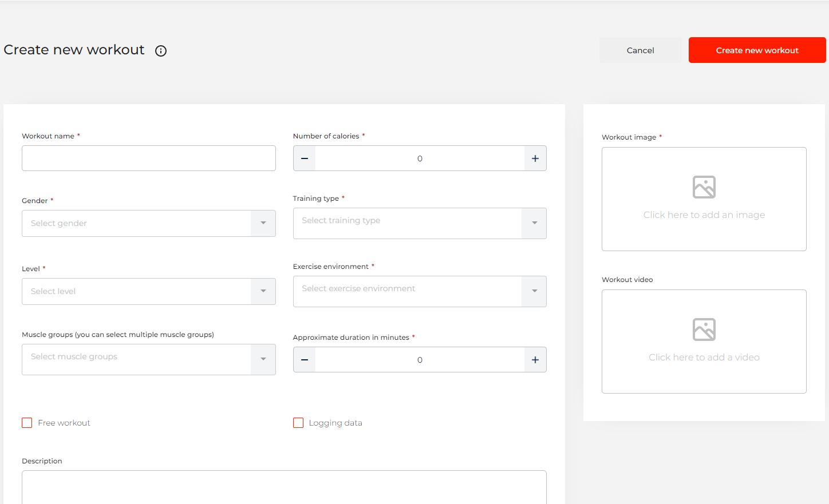Screen dimensions: 829x504
Task: Enable the Free workout checkbox
Action: (27, 423)
